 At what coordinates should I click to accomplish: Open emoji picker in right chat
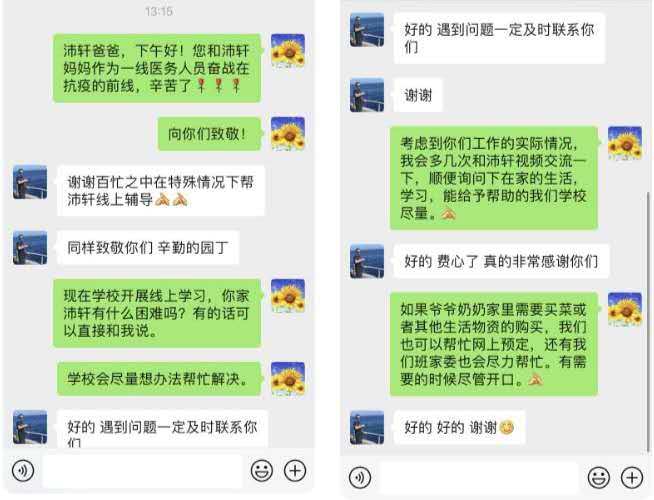pos(599,477)
